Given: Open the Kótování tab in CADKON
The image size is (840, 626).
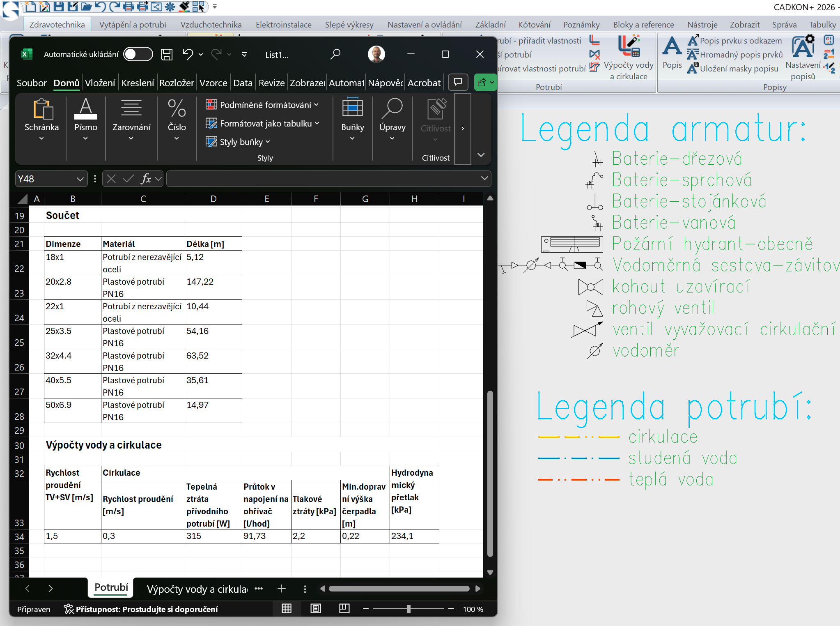Looking at the screenshot, I should pyautogui.click(x=534, y=25).
